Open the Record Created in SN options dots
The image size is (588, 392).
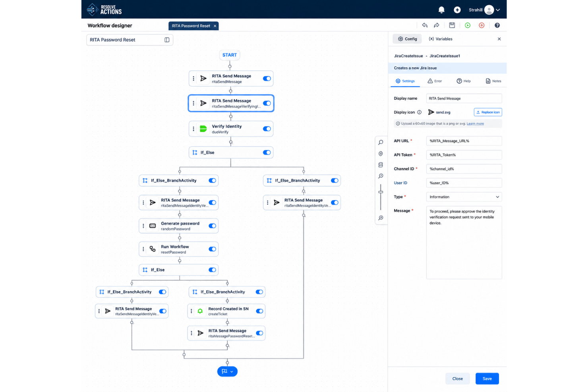191,311
